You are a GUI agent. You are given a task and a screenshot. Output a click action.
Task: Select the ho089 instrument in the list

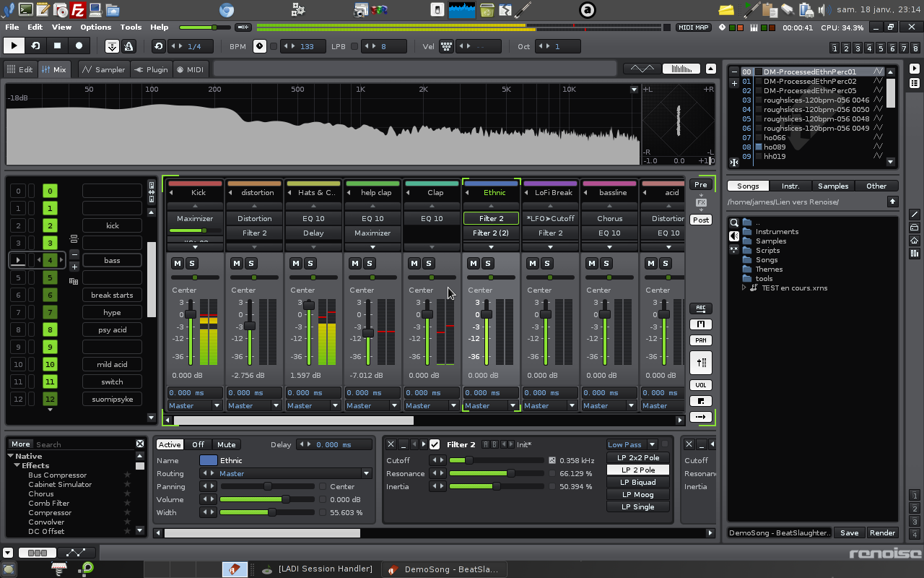pyautogui.click(x=775, y=147)
